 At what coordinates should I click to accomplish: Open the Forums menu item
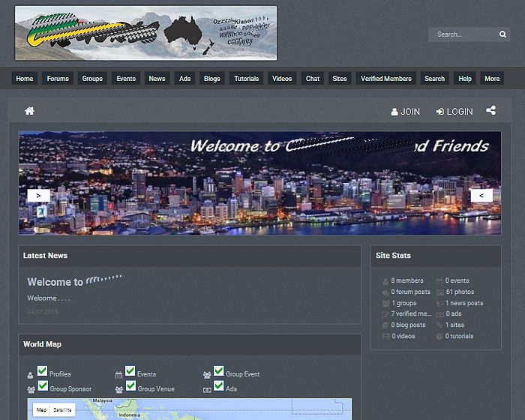(x=58, y=79)
